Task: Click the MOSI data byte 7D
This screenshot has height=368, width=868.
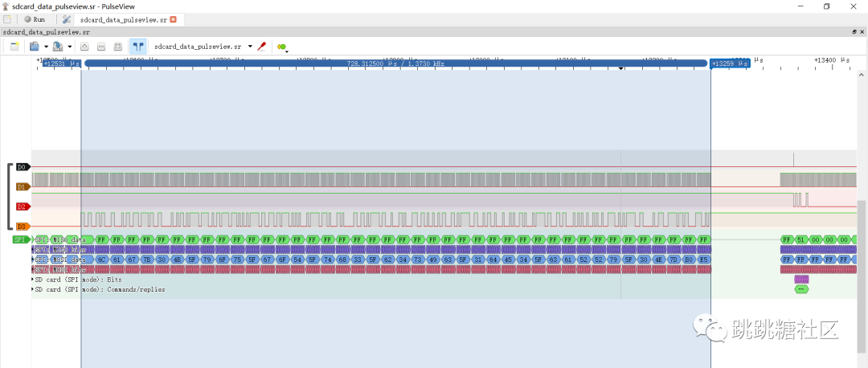Action: point(674,260)
